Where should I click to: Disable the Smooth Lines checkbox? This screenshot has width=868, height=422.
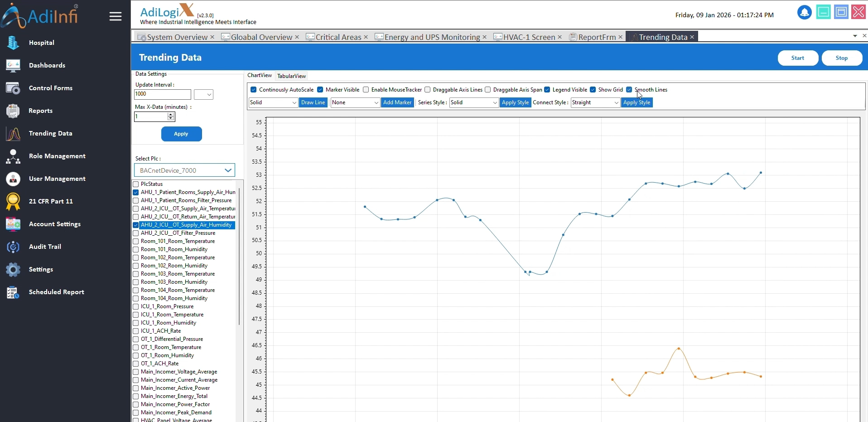pos(629,90)
